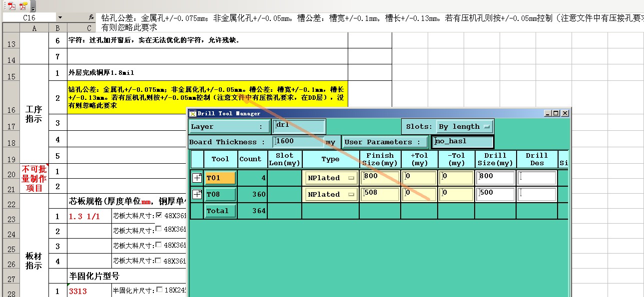Check the row 24 48X36 core size checkbox
644x297 pixels.
point(158,229)
